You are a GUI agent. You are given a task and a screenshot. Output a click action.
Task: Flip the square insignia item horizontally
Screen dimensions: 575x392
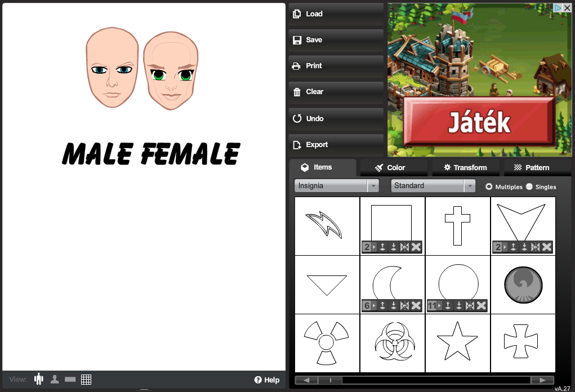coord(404,247)
